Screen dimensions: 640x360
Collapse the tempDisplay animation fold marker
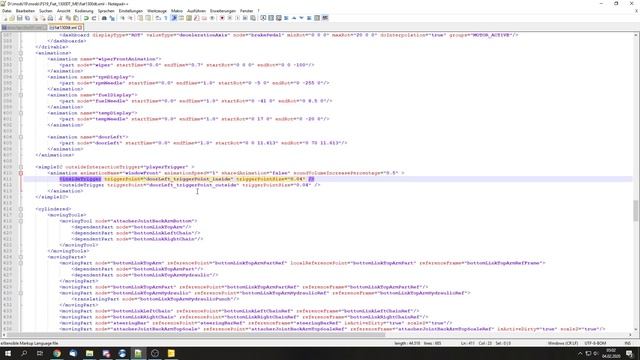(x=21, y=113)
